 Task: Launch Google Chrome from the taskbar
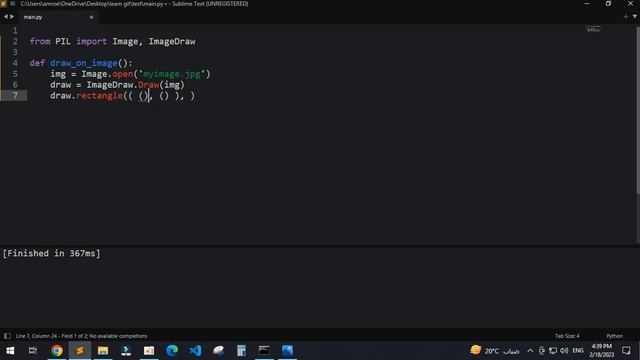pyautogui.click(x=57, y=350)
